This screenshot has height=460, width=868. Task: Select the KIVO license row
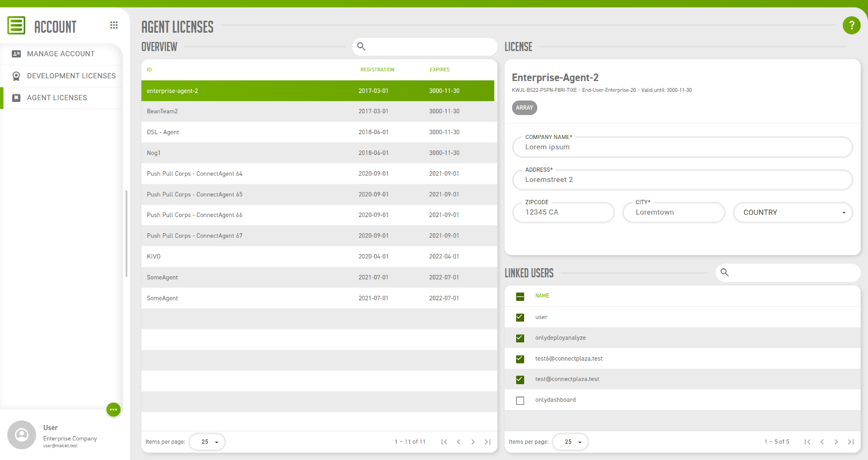click(x=318, y=257)
